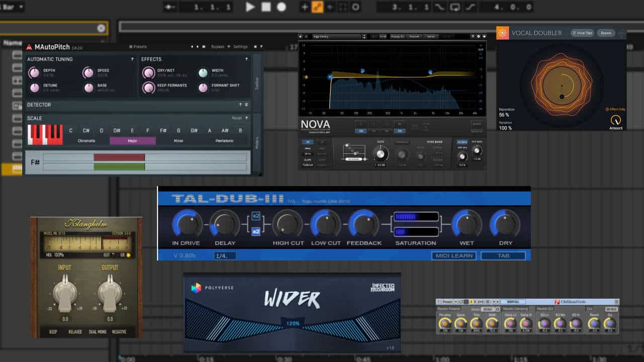Open Automatic Tuning help question mark
Viewport: 644px width, 362px height.
[x=132, y=59]
